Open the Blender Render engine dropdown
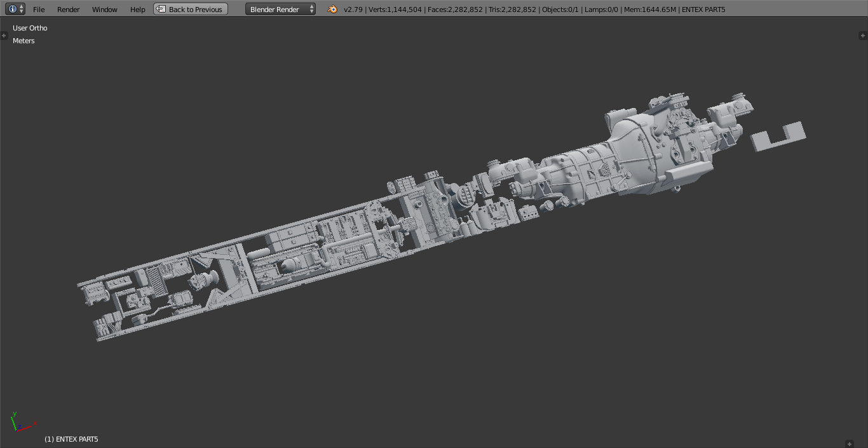Image resolution: width=868 pixels, height=448 pixels. click(280, 9)
